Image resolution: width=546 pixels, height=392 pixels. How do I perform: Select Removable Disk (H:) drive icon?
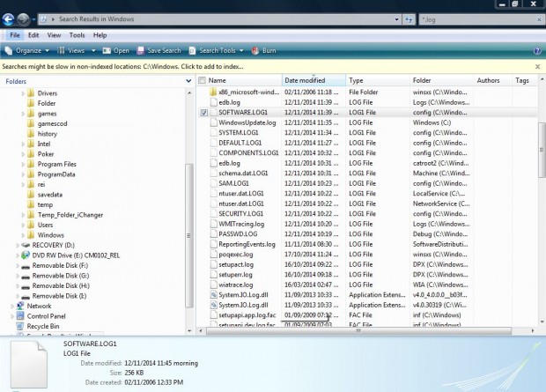pos(26,286)
